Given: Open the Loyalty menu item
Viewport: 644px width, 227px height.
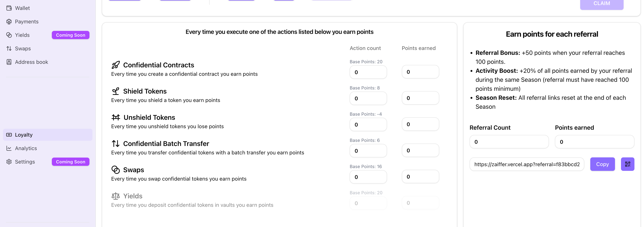Looking at the screenshot, I should 24,135.
